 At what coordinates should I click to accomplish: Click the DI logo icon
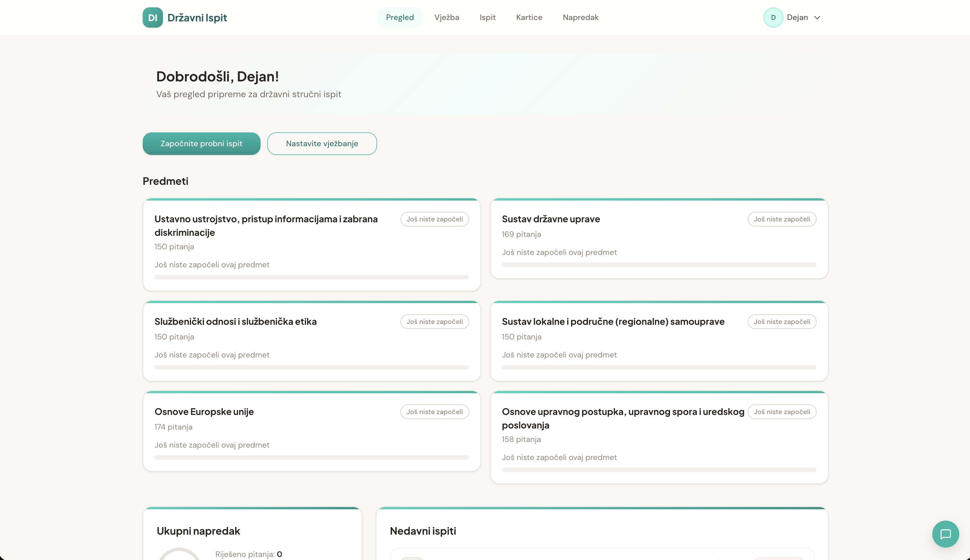coord(153,17)
